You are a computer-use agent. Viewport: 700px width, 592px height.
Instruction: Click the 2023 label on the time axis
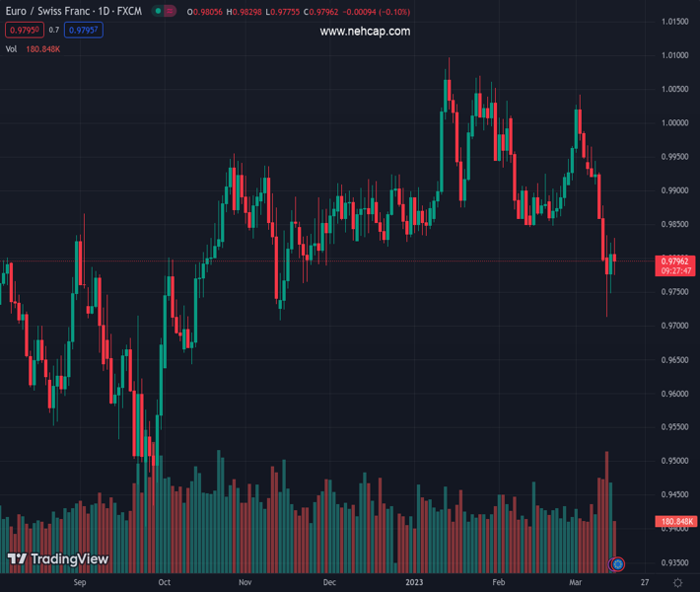414,583
